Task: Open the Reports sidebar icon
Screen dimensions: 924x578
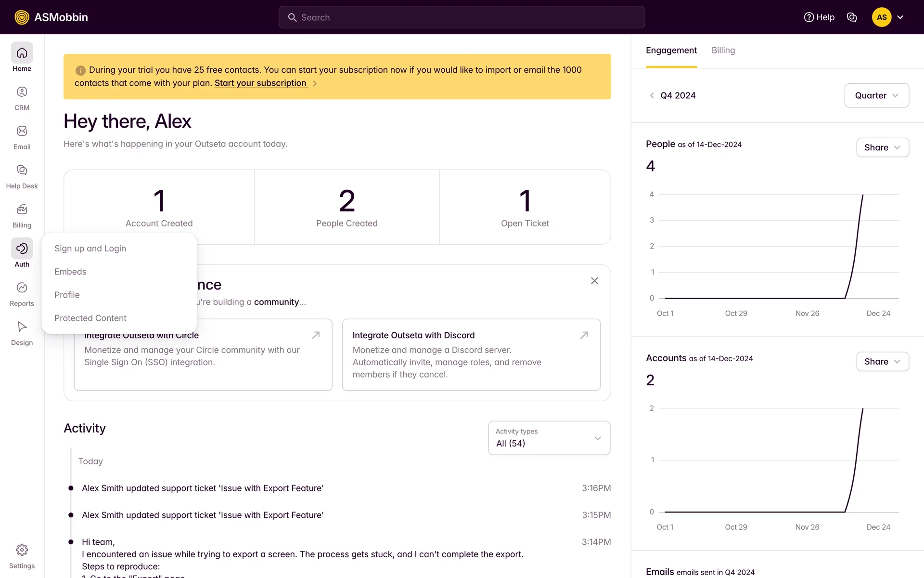Action: [22, 288]
